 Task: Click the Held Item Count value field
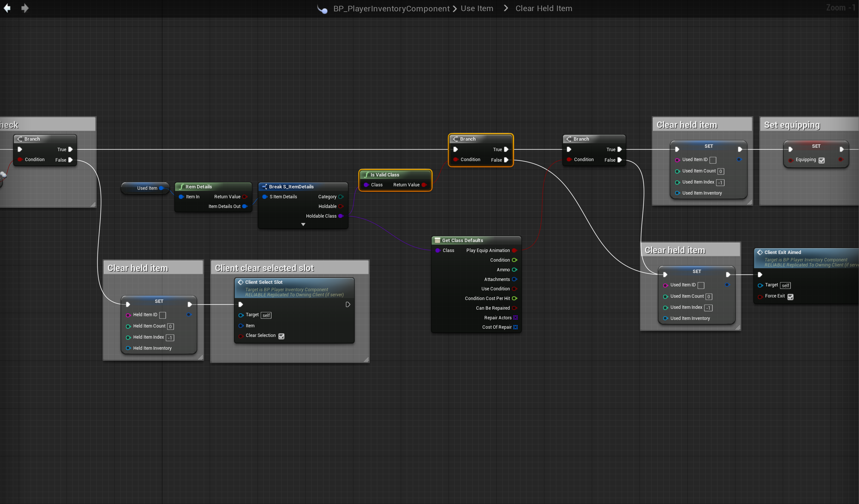tap(171, 326)
